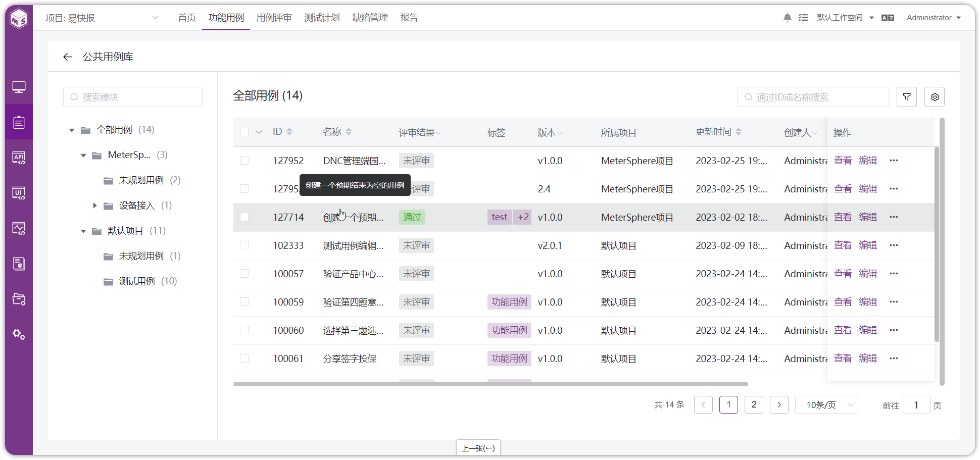Open the workstation monitor sidebar icon
The width and height of the screenshot is (980, 460).
coord(19,87)
